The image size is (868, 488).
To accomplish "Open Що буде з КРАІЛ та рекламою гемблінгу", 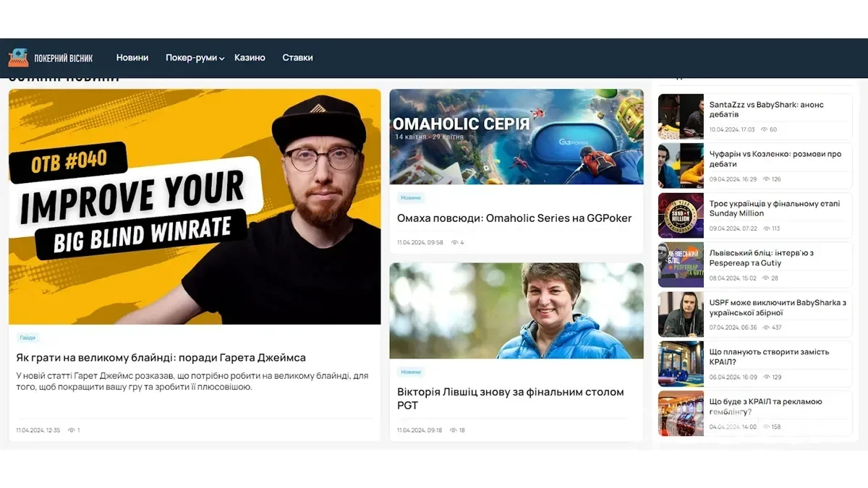I will [766, 406].
